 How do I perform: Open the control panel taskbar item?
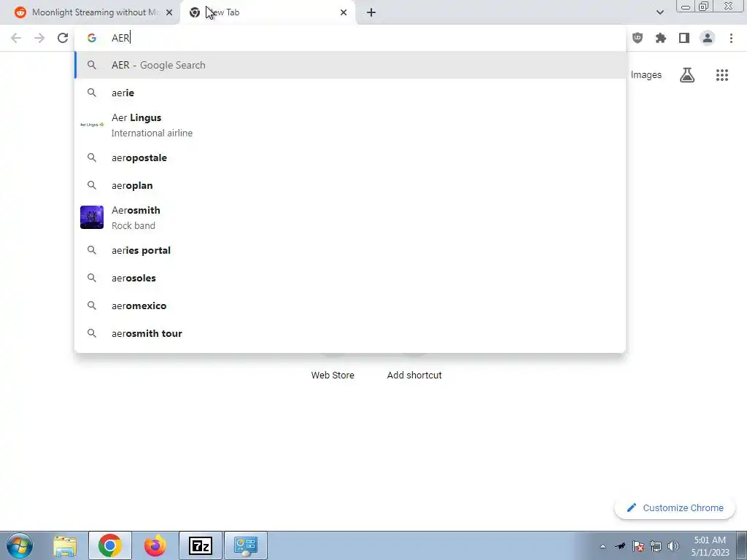[246, 545]
